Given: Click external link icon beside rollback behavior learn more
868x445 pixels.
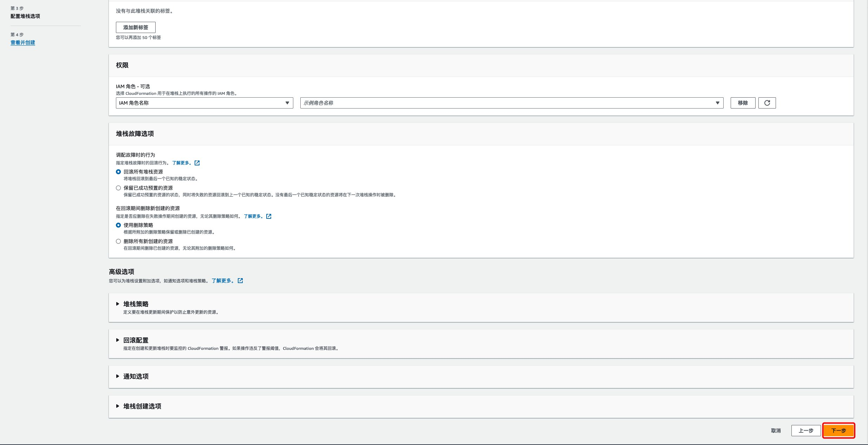Looking at the screenshot, I should coord(197,163).
